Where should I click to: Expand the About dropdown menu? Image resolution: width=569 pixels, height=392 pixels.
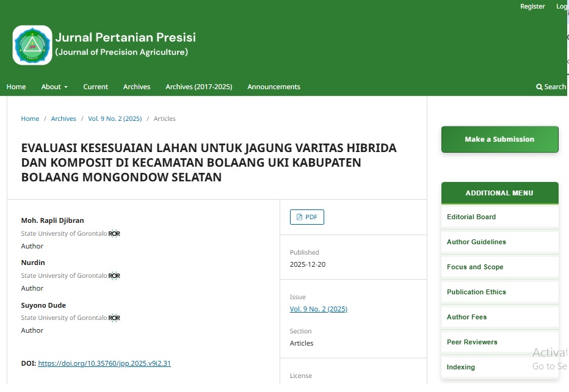click(54, 87)
